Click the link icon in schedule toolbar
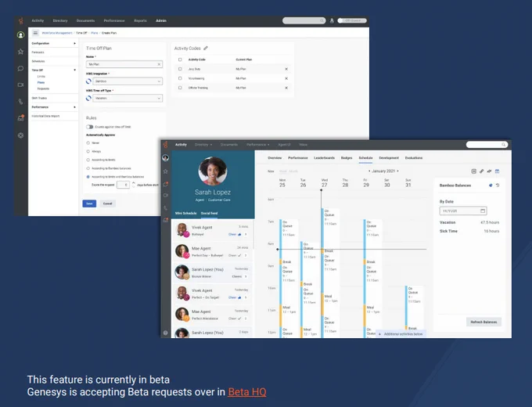This screenshot has width=532, height=407. (x=481, y=171)
